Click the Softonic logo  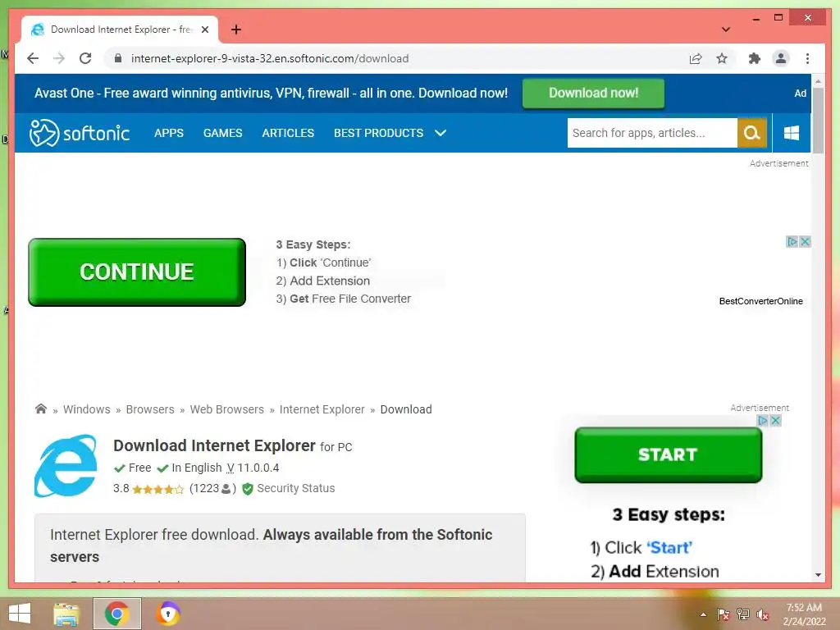coord(80,133)
